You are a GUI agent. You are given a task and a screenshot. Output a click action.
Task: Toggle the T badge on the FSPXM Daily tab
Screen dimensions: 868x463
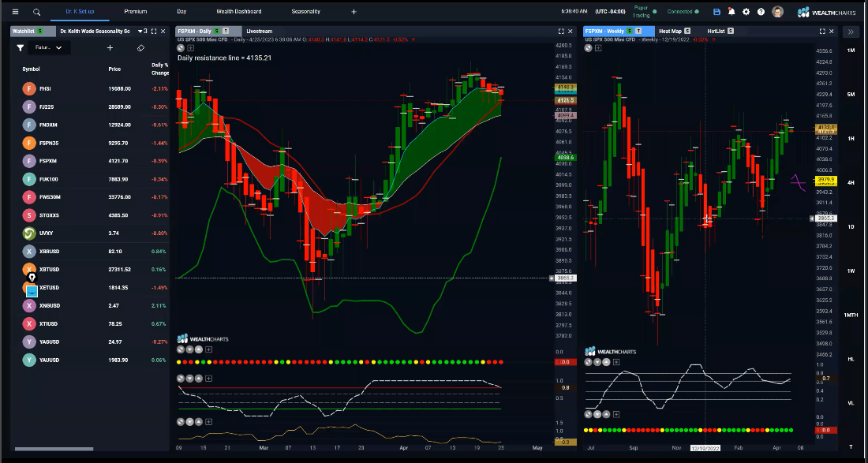[x=226, y=32]
